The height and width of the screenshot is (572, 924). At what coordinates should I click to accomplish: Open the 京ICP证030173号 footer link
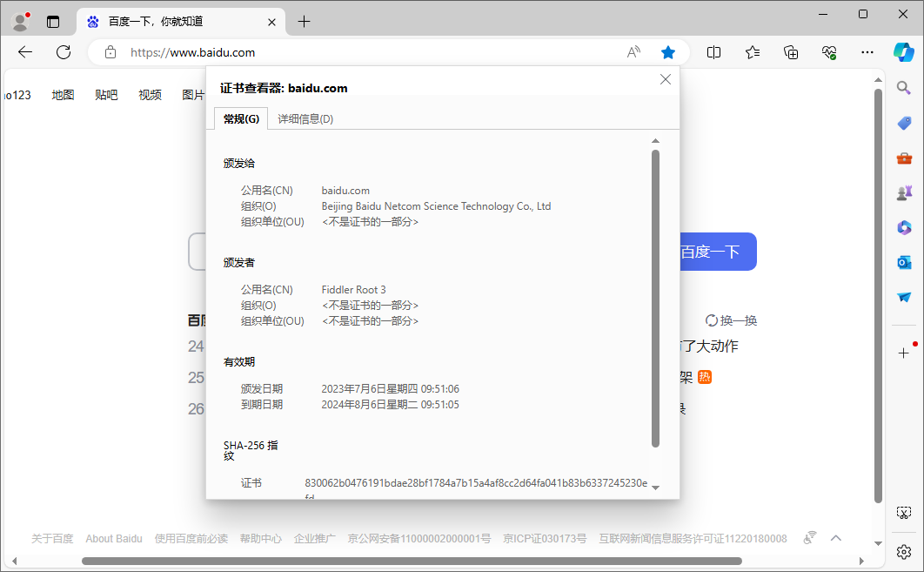point(545,538)
